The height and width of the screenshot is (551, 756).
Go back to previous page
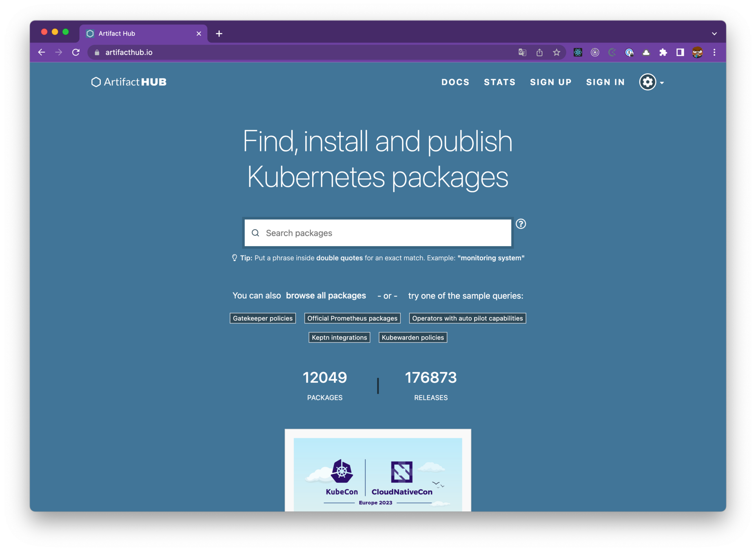[42, 52]
